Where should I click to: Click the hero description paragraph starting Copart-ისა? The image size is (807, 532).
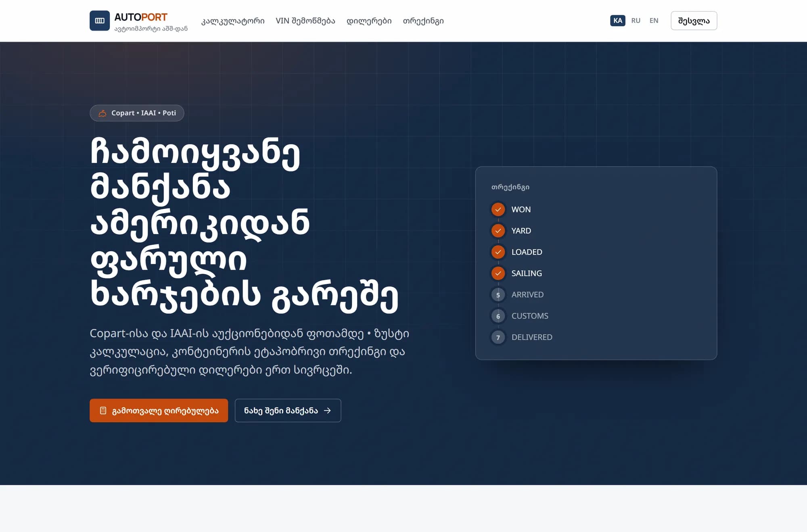click(249, 352)
